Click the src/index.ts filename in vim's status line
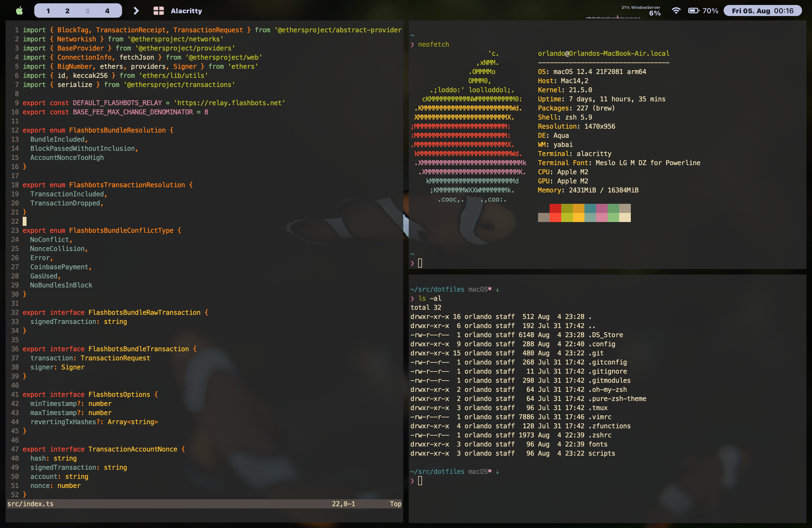Screen dimensions: 812x528 pos(30,504)
